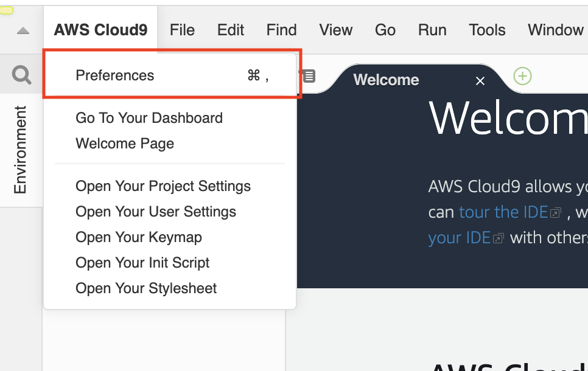Select Preferences from the dropdown menu
Viewport: 588px width, 371px height.
170,75
